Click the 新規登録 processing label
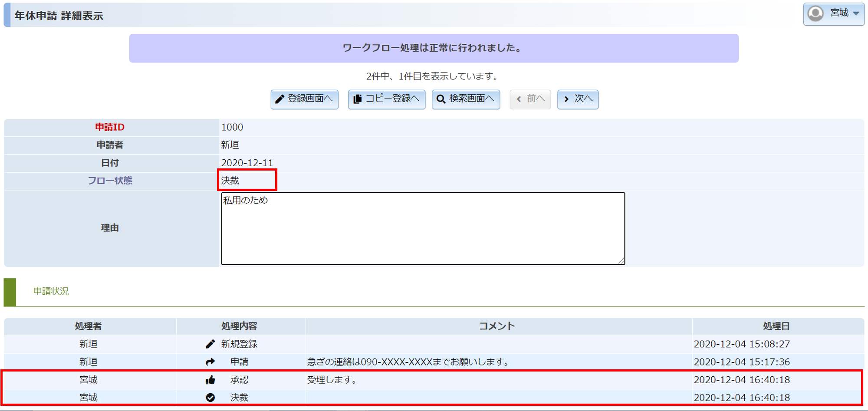The image size is (868, 411). pos(239,344)
